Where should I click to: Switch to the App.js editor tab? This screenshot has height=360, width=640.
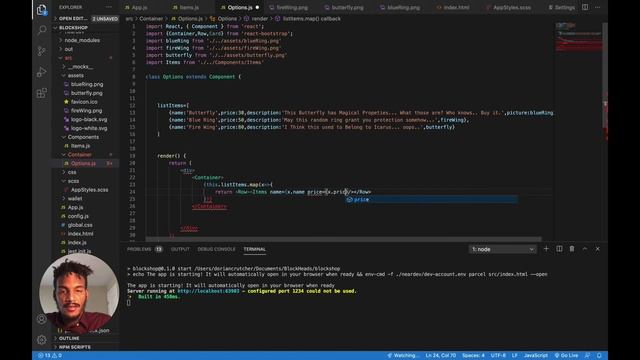pyautogui.click(x=139, y=7)
